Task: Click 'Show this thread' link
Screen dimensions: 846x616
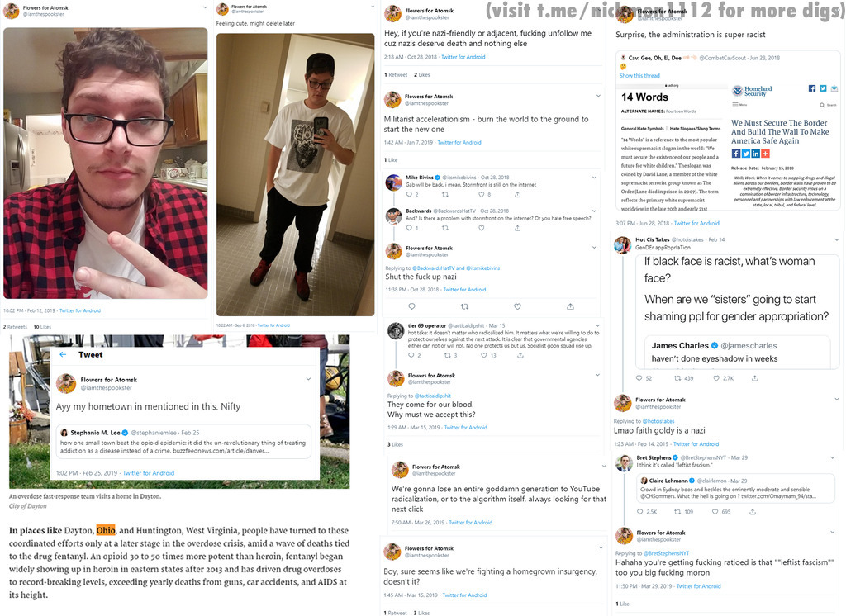Action: pyautogui.click(x=639, y=75)
